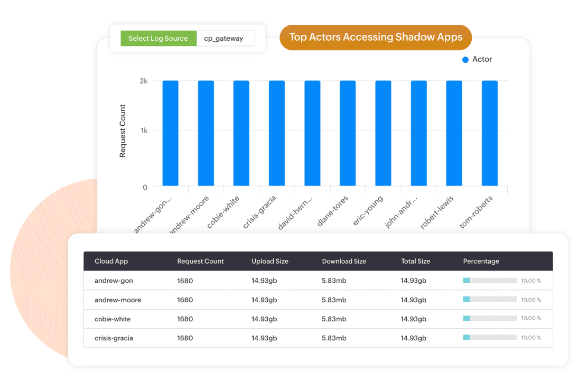Image resolution: width=588 pixels, height=390 pixels.
Task: Click the crisis-gracia percentage progress bar
Action: click(490, 337)
